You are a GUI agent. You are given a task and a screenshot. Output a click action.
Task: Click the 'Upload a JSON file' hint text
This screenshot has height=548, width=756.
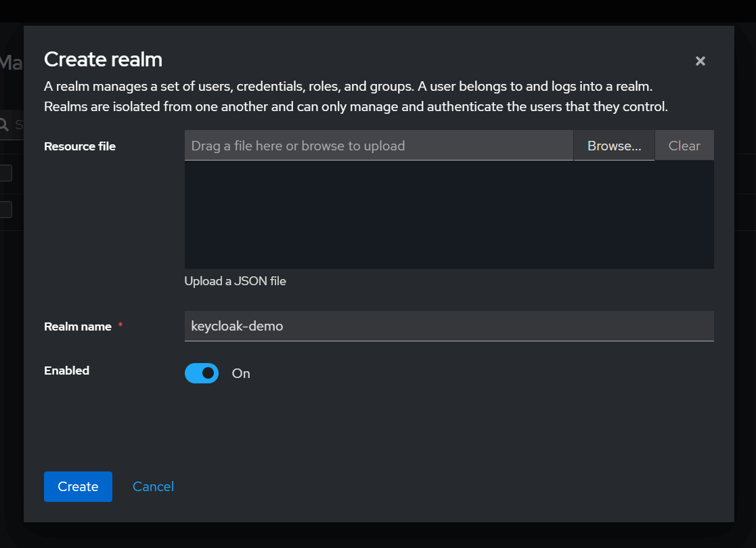click(235, 280)
